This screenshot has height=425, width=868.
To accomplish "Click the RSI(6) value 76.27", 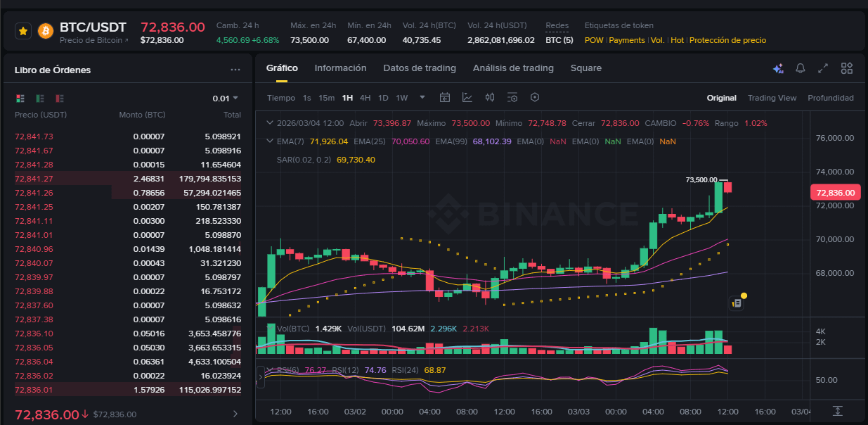I will pos(316,370).
